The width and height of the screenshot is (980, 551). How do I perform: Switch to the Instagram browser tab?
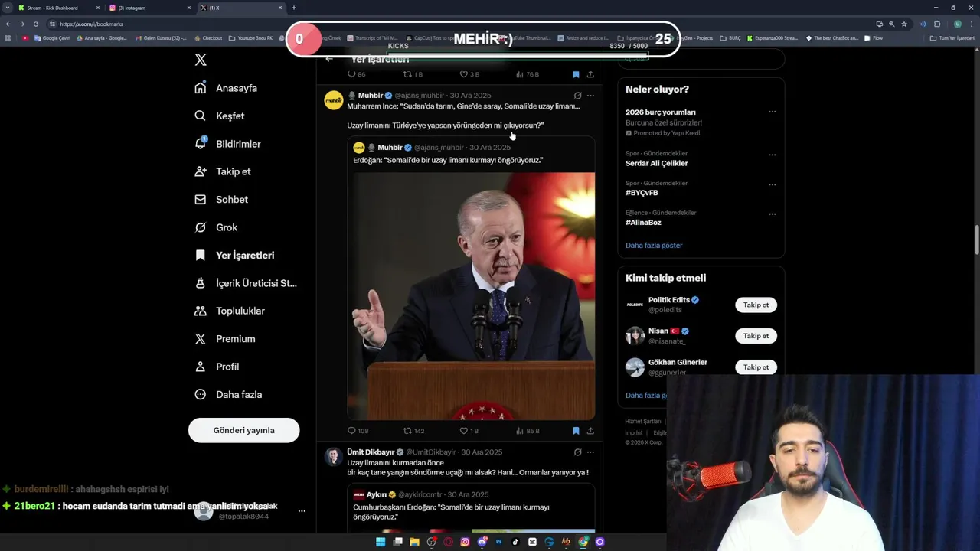(x=150, y=8)
